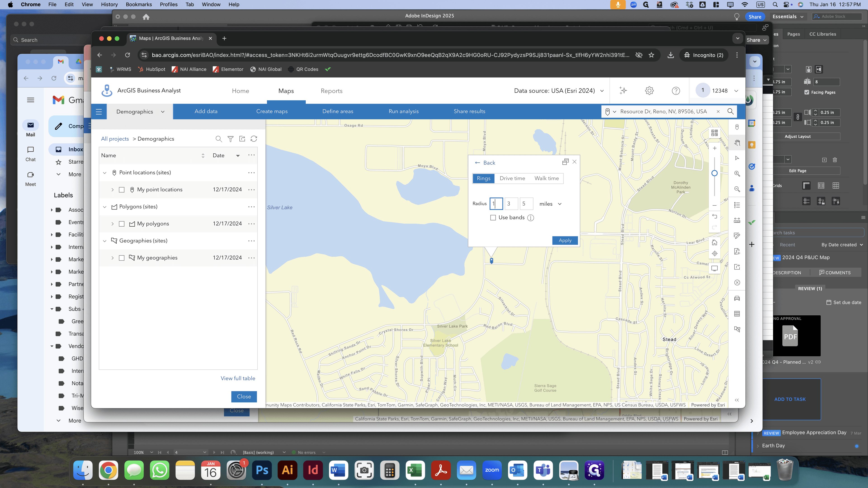Click the map search magnifier button

pos(730,111)
